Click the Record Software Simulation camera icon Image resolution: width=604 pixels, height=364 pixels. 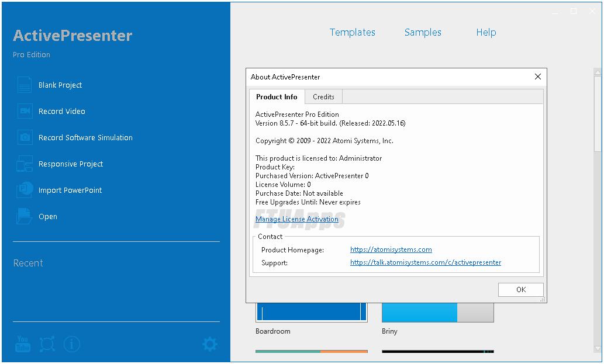click(x=25, y=137)
